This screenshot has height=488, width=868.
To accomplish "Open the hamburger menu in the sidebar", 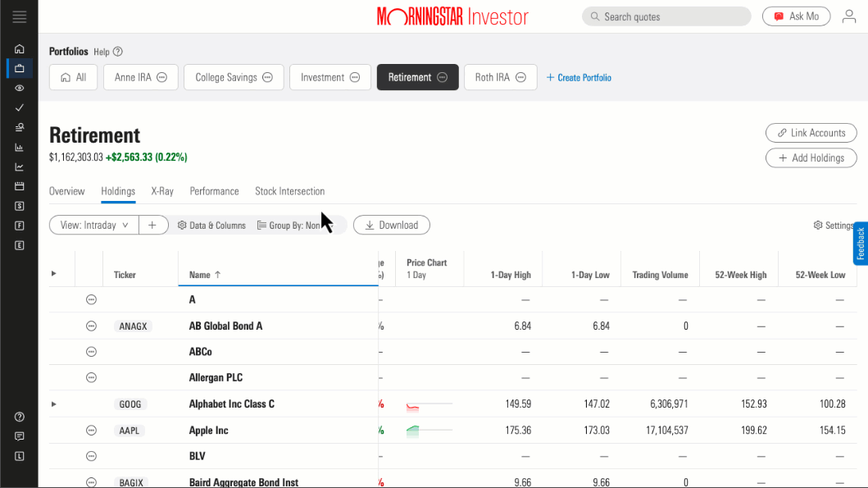I will click(20, 16).
